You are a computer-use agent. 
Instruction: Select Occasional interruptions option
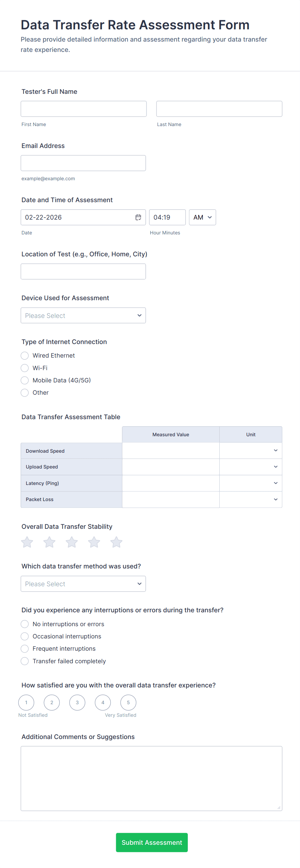pyautogui.click(x=25, y=636)
